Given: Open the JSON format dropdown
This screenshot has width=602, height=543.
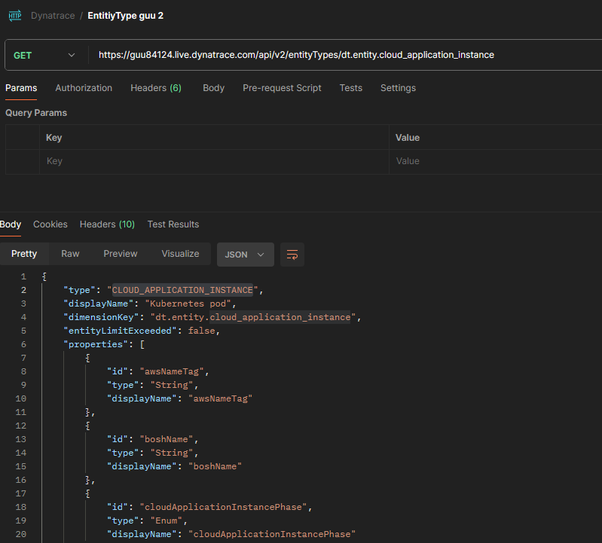Looking at the screenshot, I should 245,255.
